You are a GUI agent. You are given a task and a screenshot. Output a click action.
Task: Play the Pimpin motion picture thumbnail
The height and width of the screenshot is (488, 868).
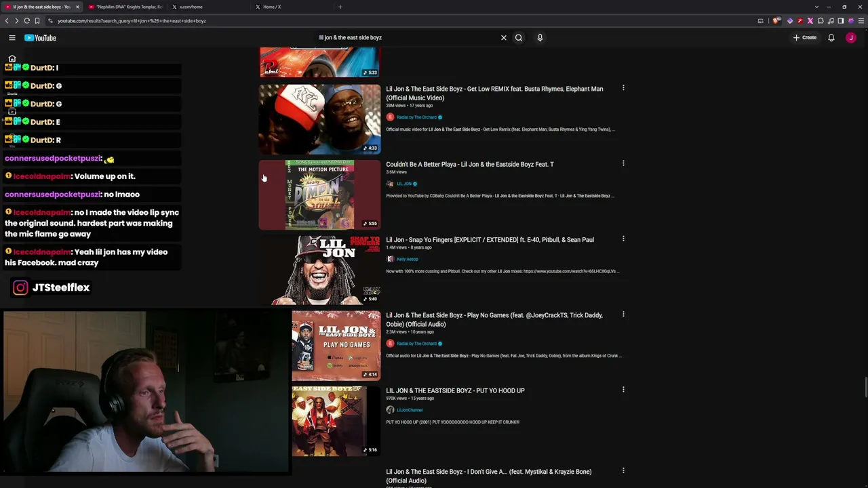pyautogui.click(x=320, y=195)
